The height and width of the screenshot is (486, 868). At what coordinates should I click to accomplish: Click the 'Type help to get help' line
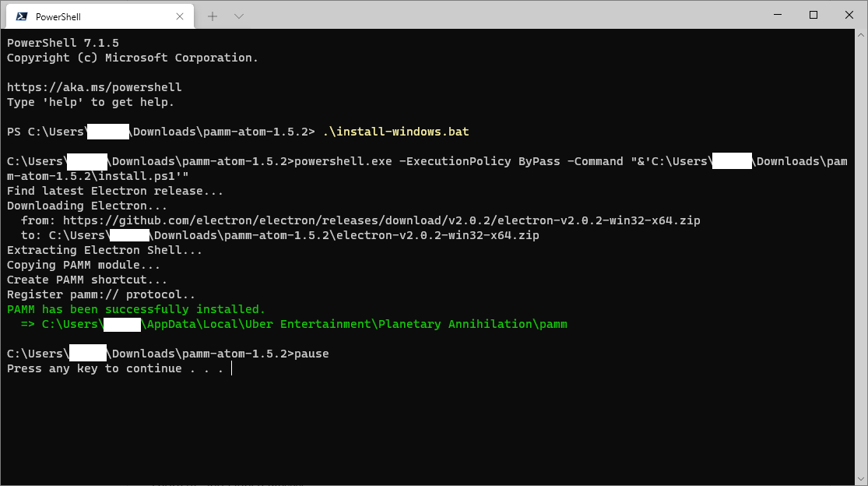(x=91, y=102)
